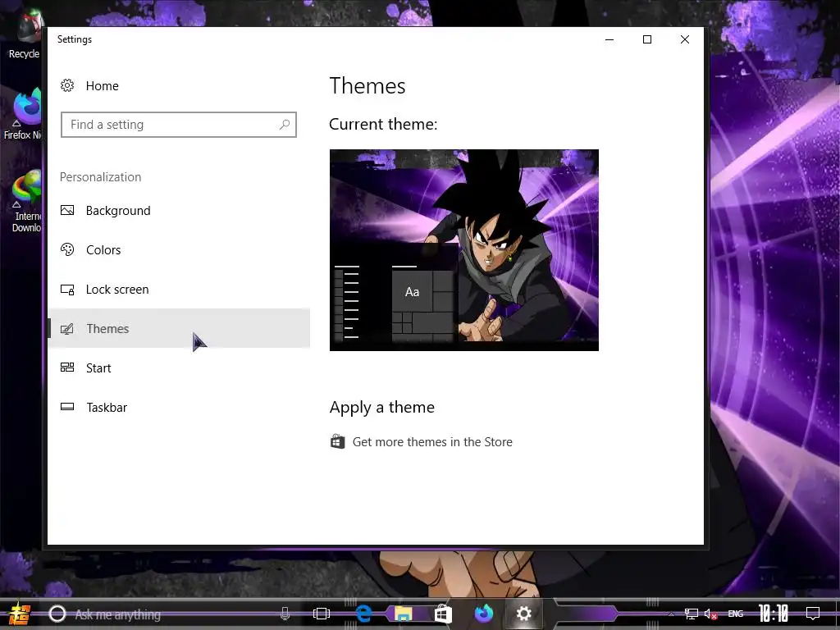Image resolution: width=840 pixels, height=630 pixels.
Task: Click the Lock screen icon
Action: [x=67, y=290]
